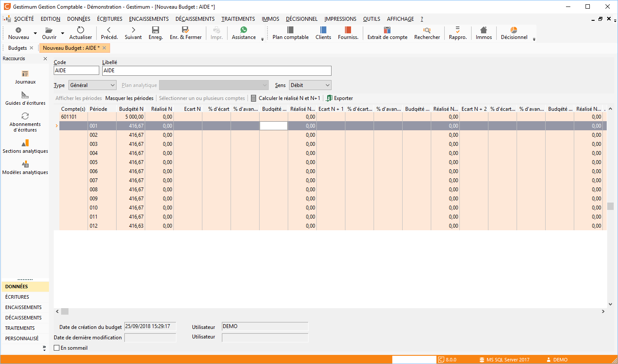This screenshot has height=364, width=618.
Task: Open Journaux shortcut in sidebar
Action: coord(25,77)
